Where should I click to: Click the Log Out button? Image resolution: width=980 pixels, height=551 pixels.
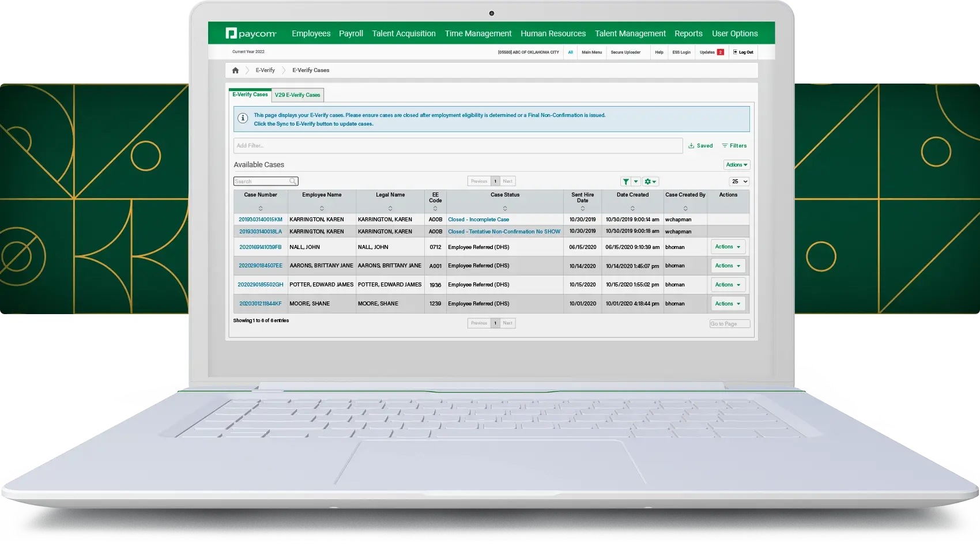pos(743,52)
